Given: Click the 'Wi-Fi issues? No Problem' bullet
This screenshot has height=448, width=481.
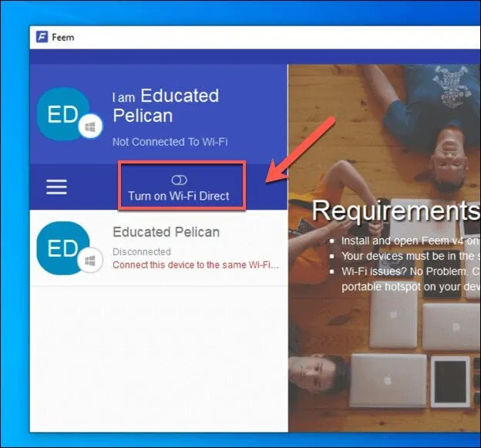Looking at the screenshot, I should coord(409,271).
